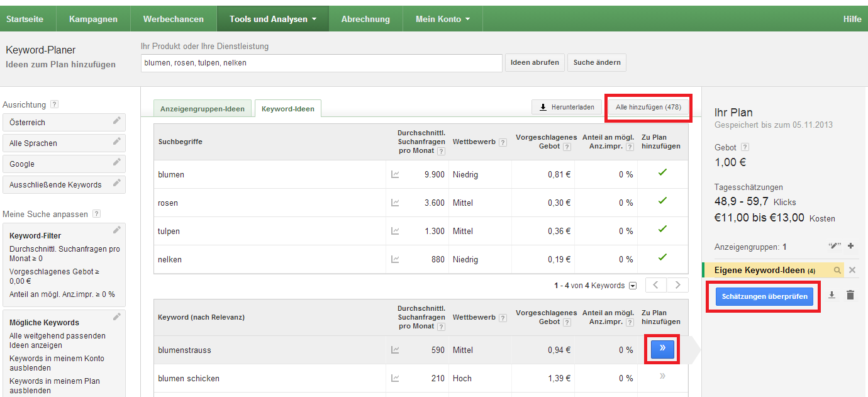The image size is (868, 397).
Task: Click the product or service input field
Action: click(321, 62)
